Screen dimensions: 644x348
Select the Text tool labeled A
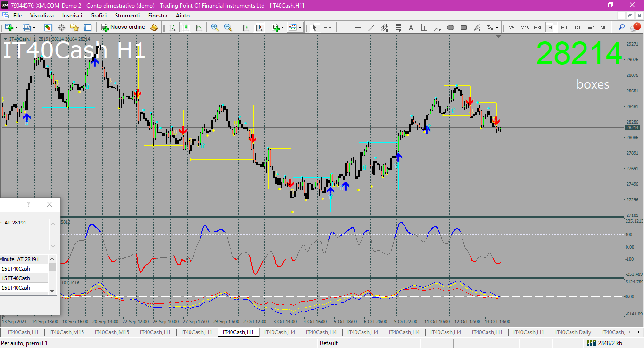click(411, 27)
